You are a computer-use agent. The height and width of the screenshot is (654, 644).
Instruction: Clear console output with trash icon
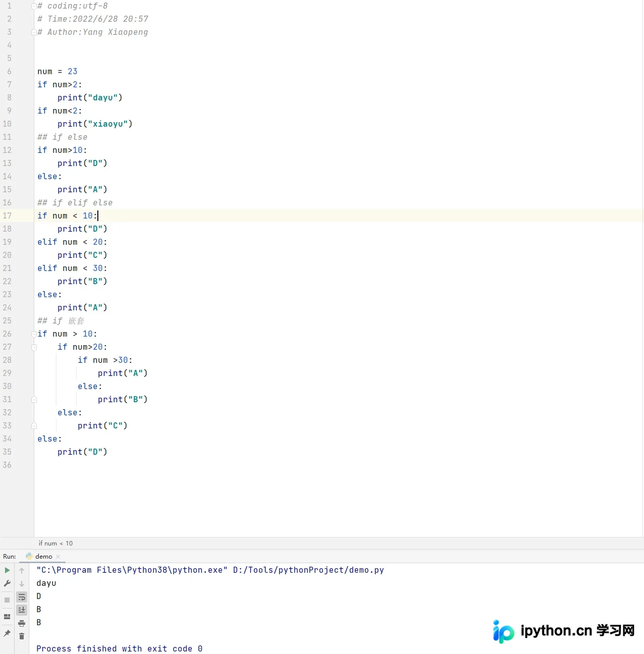click(x=22, y=636)
